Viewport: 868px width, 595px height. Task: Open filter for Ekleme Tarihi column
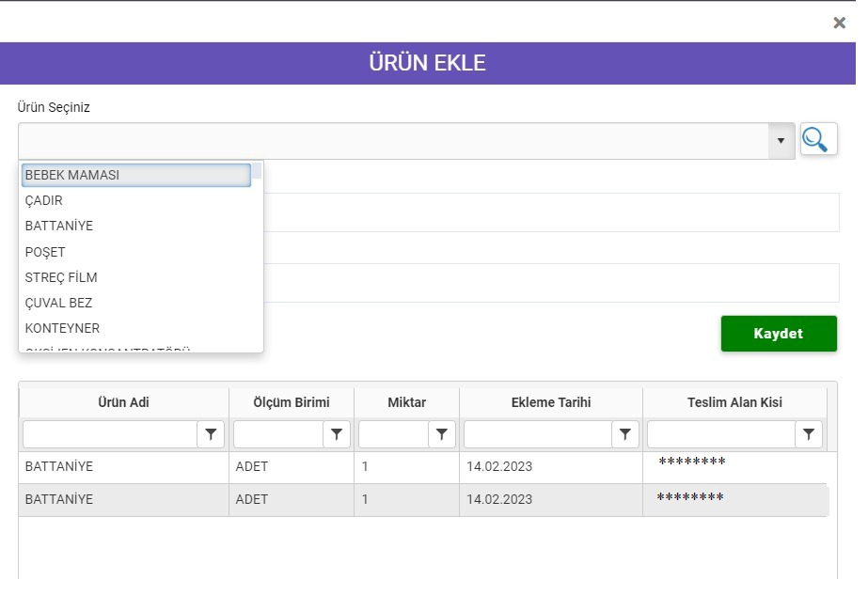[x=625, y=434]
